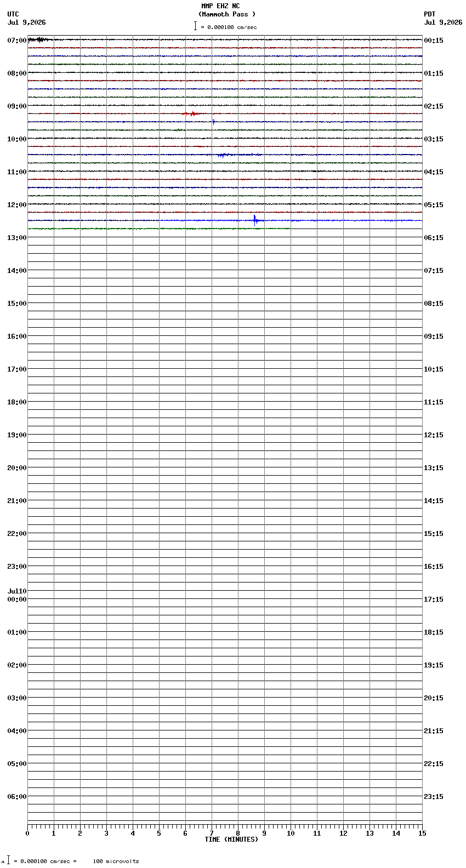Click the black event burst at start of 07:00 trace

[39, 39]
